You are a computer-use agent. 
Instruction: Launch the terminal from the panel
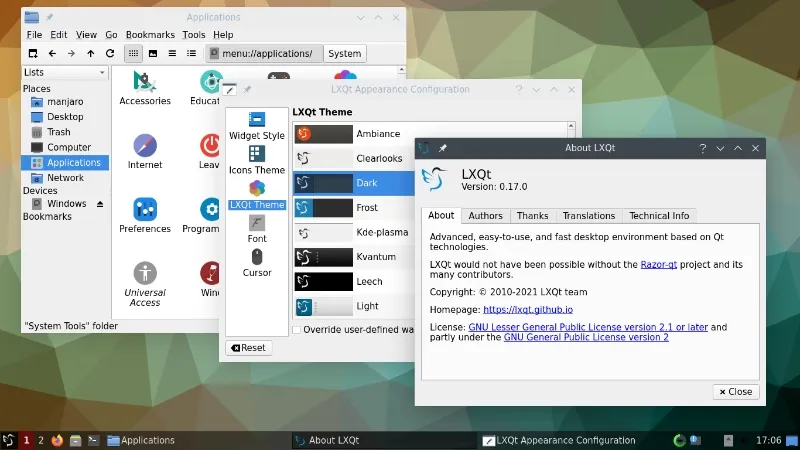click(x=93, y=440)
